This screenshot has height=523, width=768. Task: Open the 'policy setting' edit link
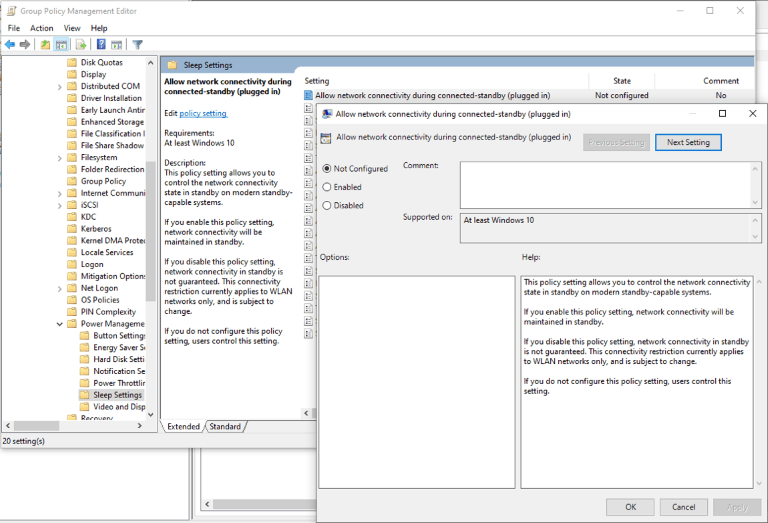click(203, 113)
